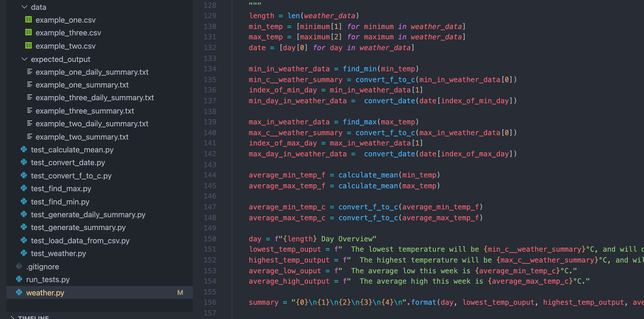Image resolution: width=644 pixels, height=319 pixels.
Task: Click Python icon beside run_tests.py
Action: [x=19, y=279]
